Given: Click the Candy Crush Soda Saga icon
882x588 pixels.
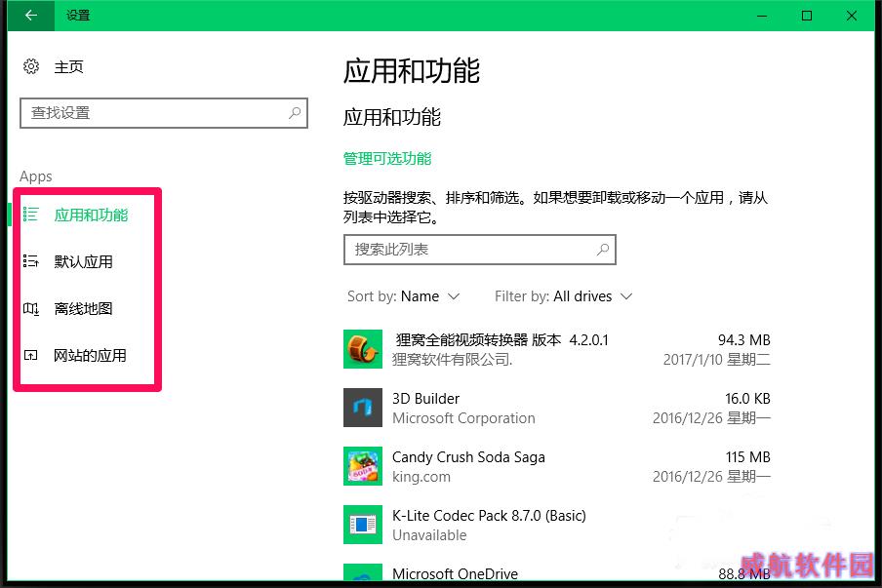Looking at the screenshot, I should [363, 466].
